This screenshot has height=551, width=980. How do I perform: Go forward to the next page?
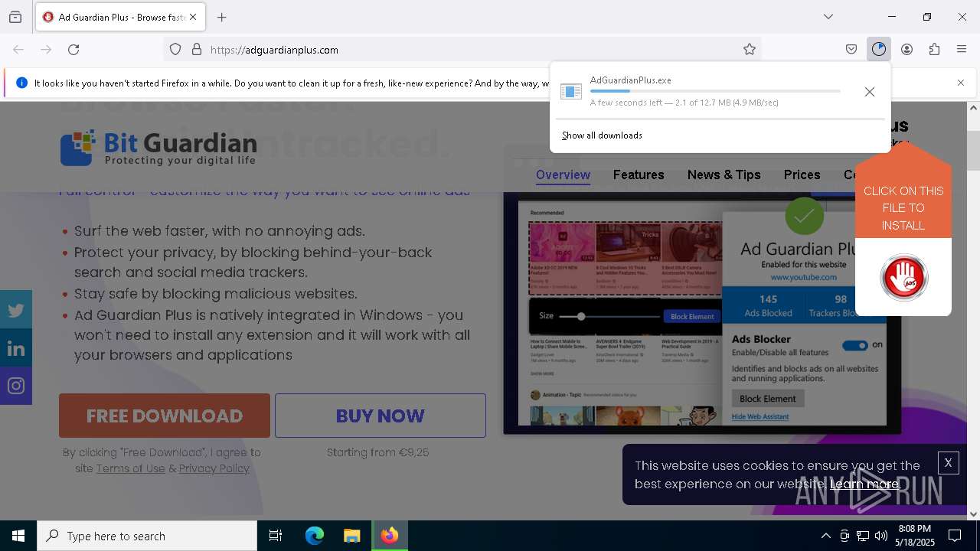pos(46,50)
